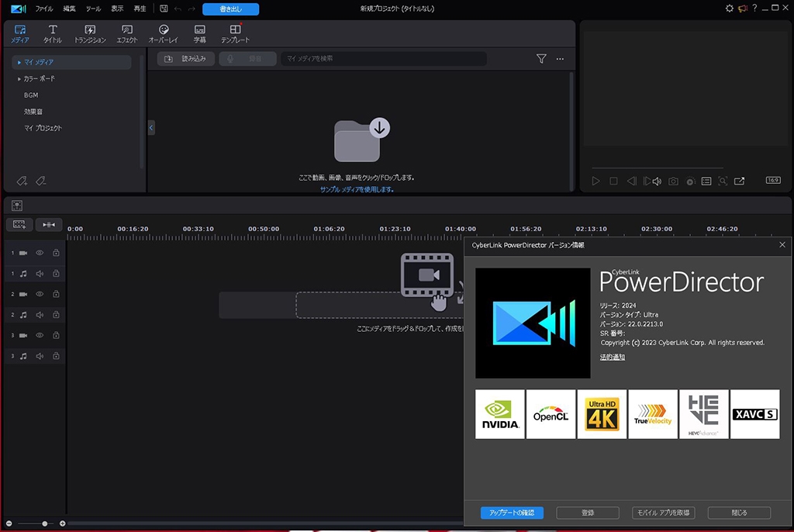Viewport: 794px width, 532px height.
Task: Lock video track 3
Action: 56,336
